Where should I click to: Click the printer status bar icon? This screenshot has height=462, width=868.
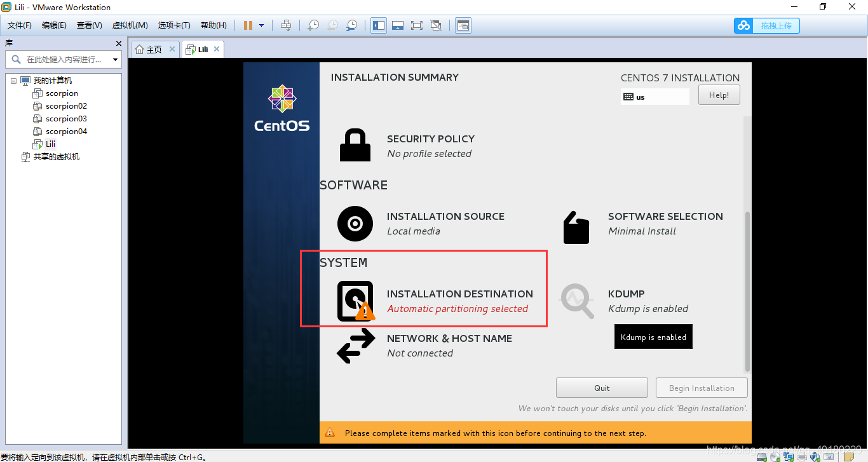[x=802, y=456]
